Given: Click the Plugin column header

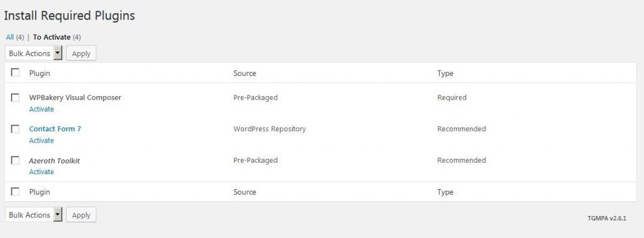Looking at the screenshot, I should 40,73.
